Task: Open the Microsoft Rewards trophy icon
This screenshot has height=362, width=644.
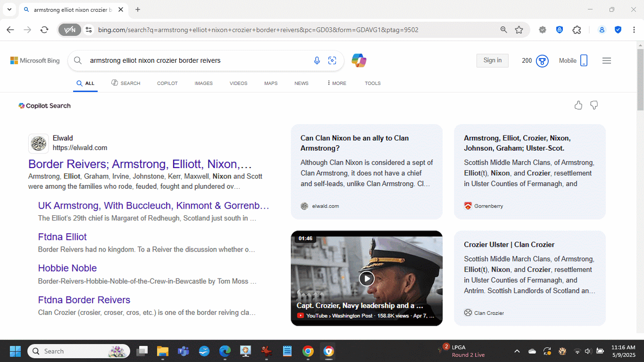Action: pyautogui.click(x=542, y=61)
